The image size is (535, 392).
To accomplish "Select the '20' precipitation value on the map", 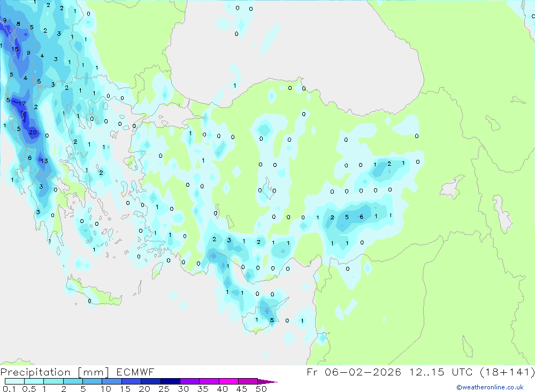I will point(33,133).
